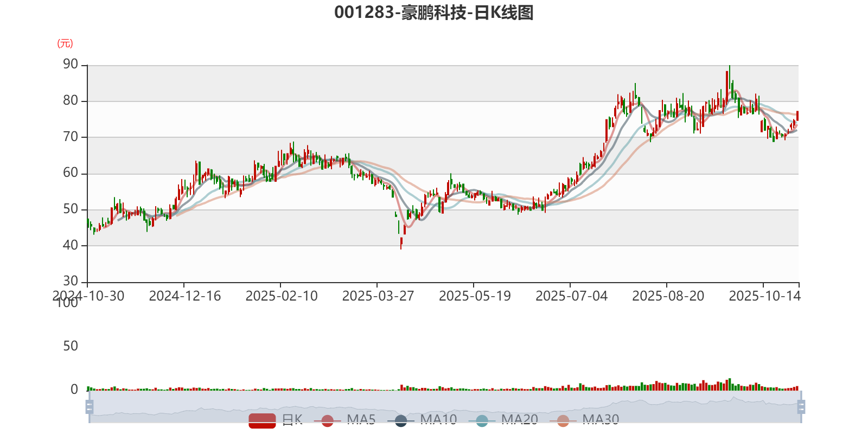The image size is (868, 434).
Task: Click the x-axis date label 2025-10-14
Action: click(x=764, y=296)
